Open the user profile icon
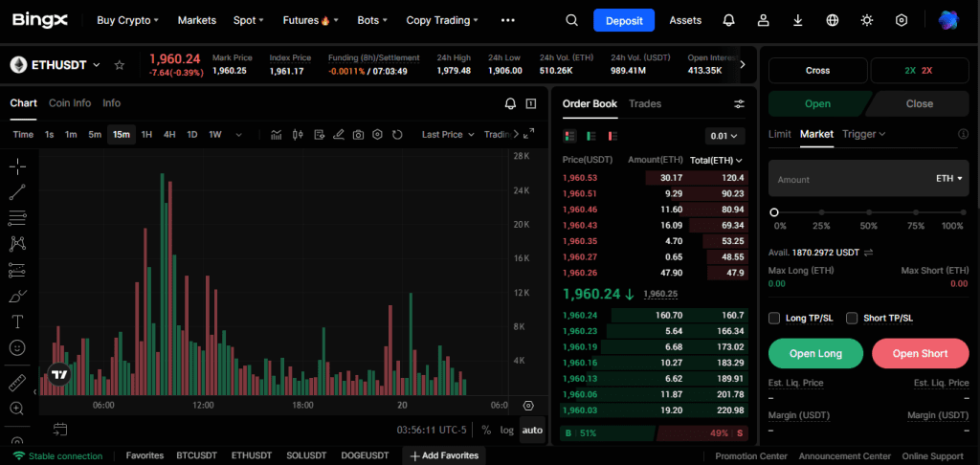980x465 pixels. (763, 21)
